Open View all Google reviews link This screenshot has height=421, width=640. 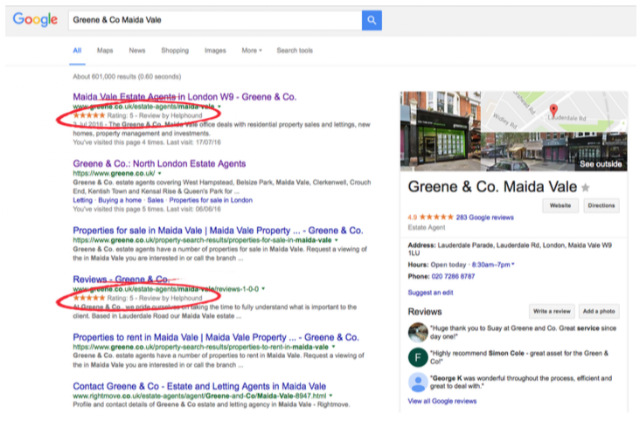coord(442,401)
